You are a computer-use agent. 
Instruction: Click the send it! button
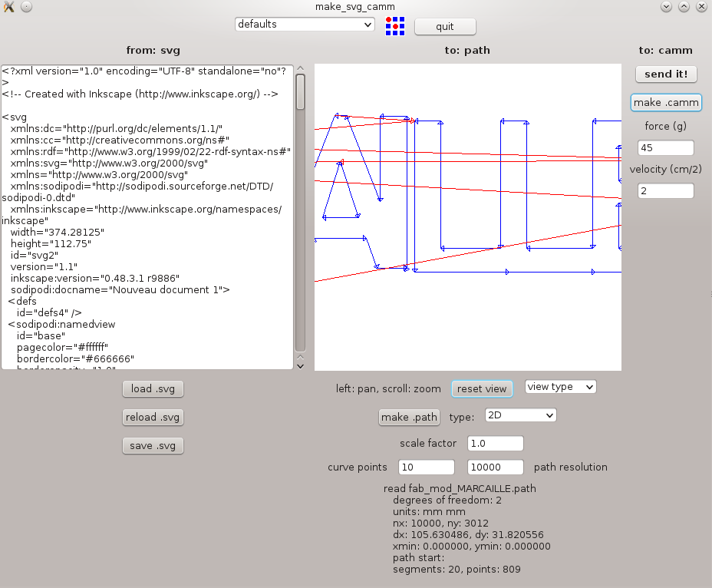point(667,74)
